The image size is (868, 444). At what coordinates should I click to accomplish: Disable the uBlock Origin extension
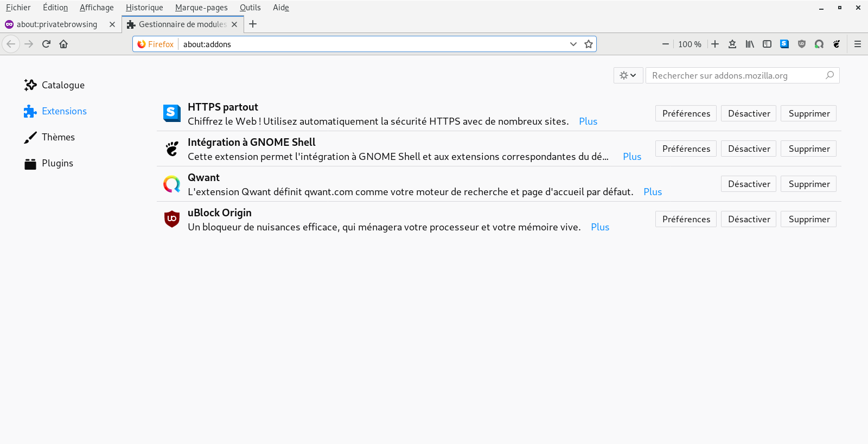(749, 219)
